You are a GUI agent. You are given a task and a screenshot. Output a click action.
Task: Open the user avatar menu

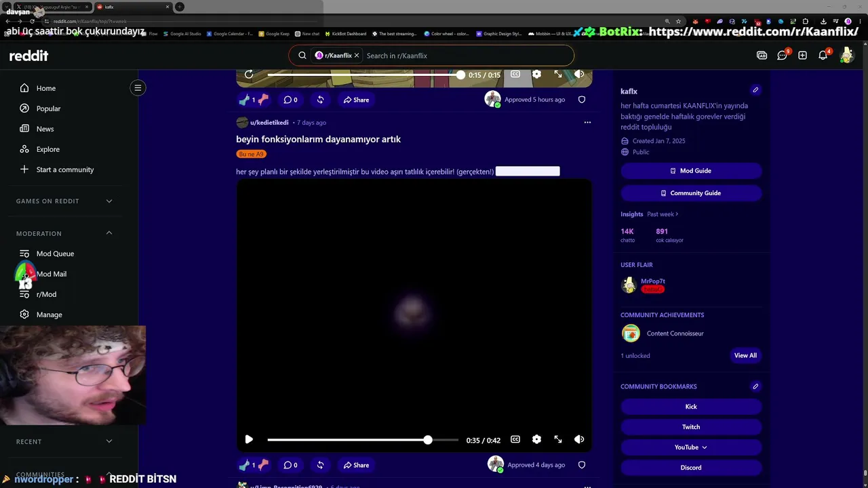[x=846, y=56]
